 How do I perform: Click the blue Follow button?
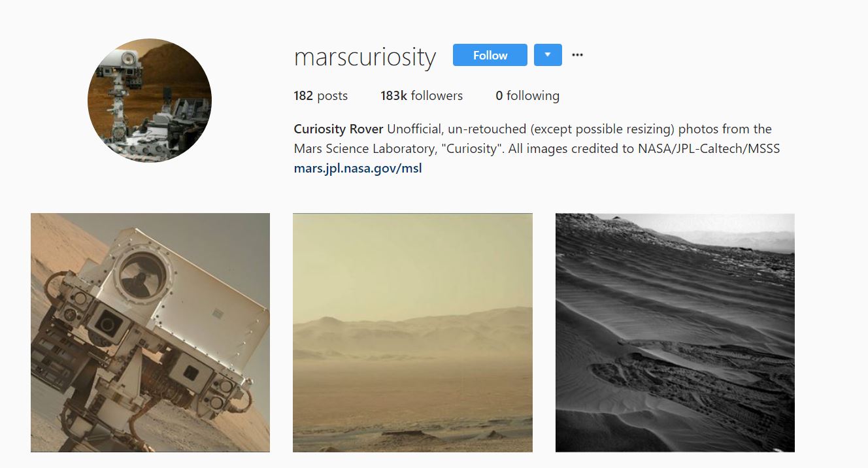point(490,55)
